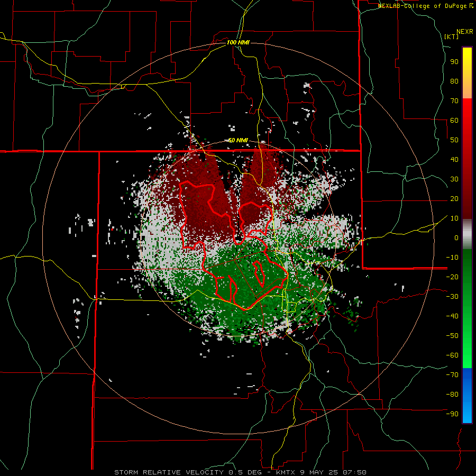Select the -10 scale value
The width and height of the screenshot is (476, 476).
[452, 258]
